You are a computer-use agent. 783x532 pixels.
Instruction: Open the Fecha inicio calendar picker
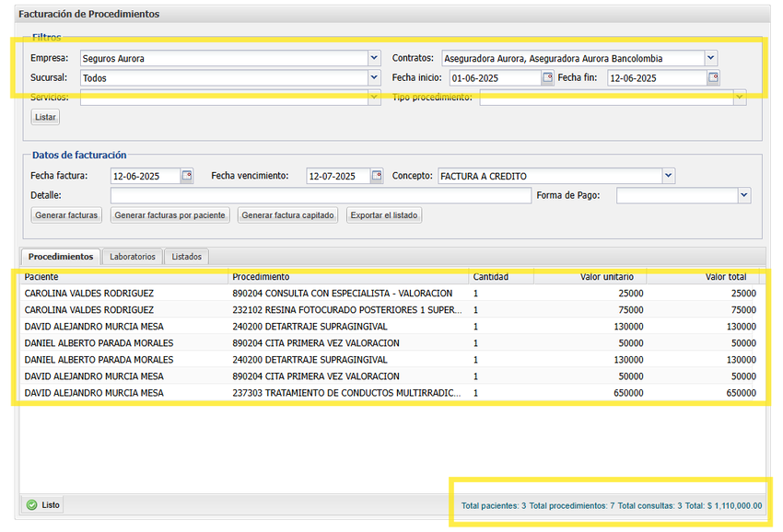547,78
